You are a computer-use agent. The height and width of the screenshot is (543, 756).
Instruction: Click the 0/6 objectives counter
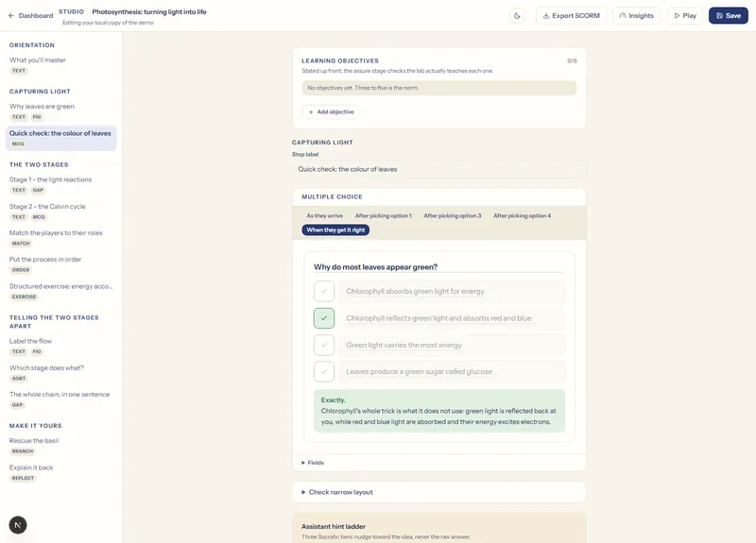click(572, 60)
